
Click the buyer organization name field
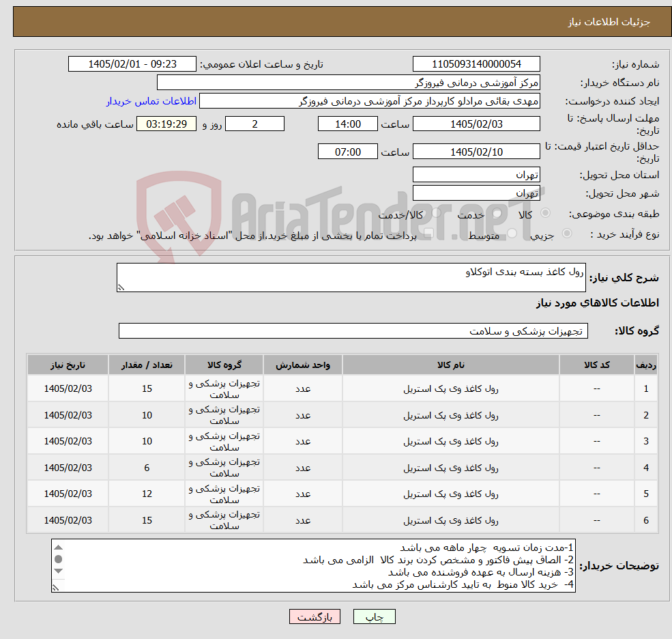tap(349, 83)
